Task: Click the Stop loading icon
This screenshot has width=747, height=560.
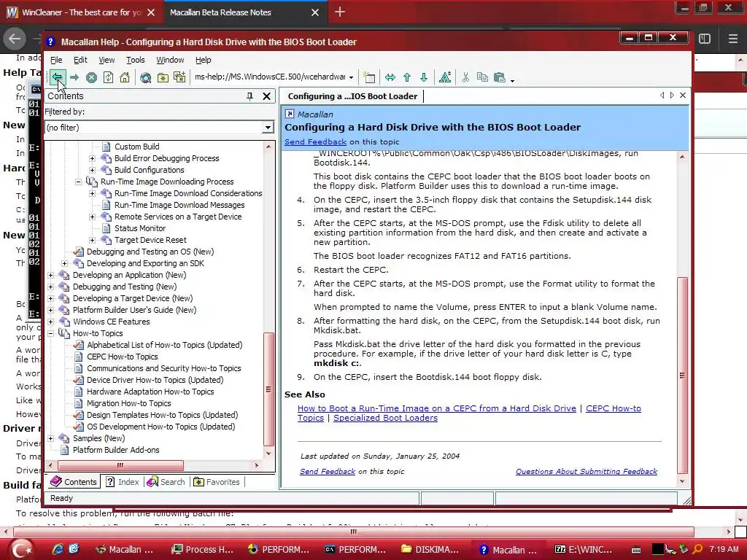Action: (x=91, y=77)
